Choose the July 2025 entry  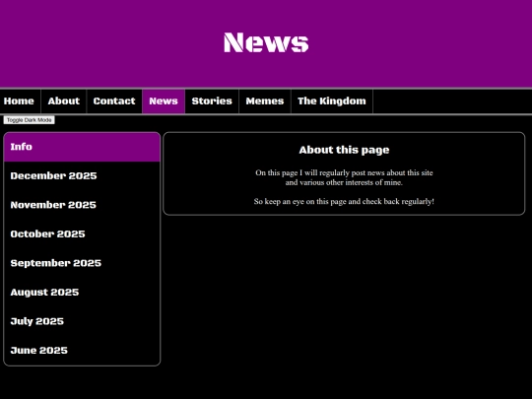point(82,321)
